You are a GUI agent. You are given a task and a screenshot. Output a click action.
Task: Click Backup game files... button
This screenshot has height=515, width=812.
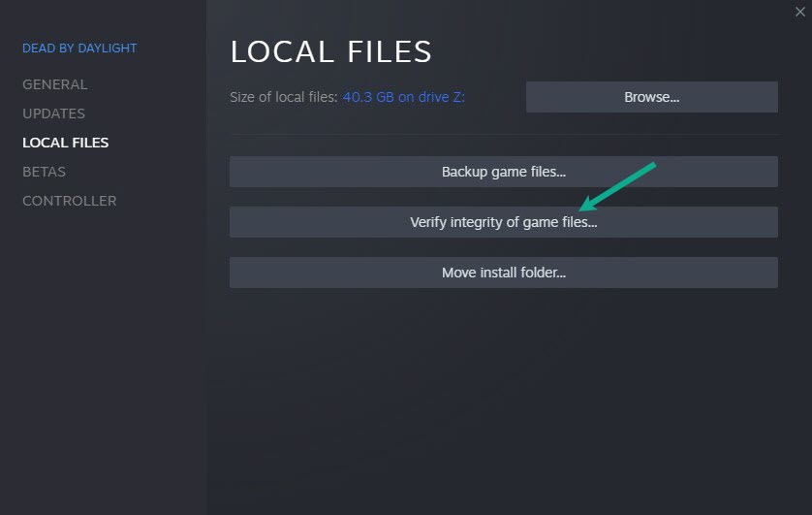[503, 172]
